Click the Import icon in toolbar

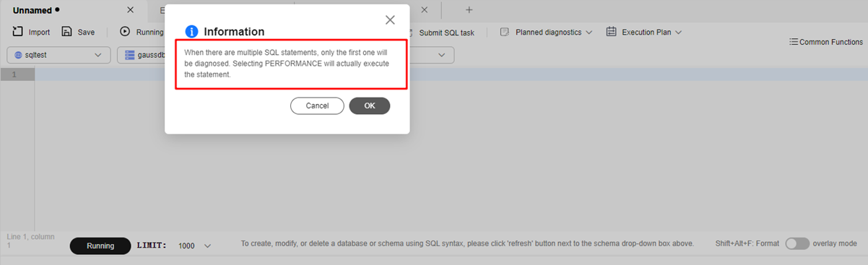click(x=17, y=32)
